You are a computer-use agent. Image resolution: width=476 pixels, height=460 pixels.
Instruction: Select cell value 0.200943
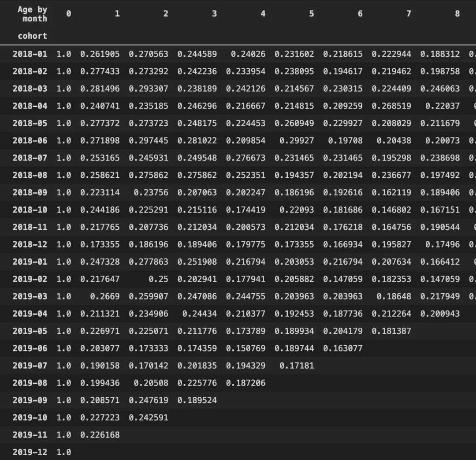point(440,314)
